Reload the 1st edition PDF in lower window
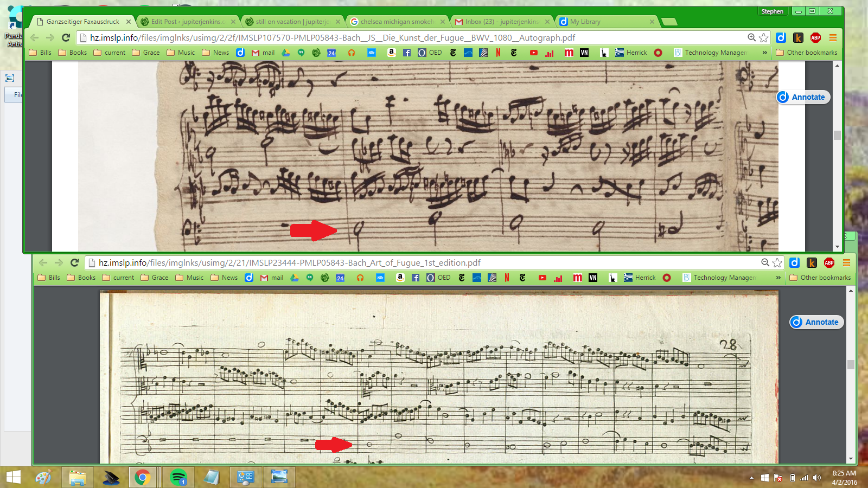 point(74,262)
